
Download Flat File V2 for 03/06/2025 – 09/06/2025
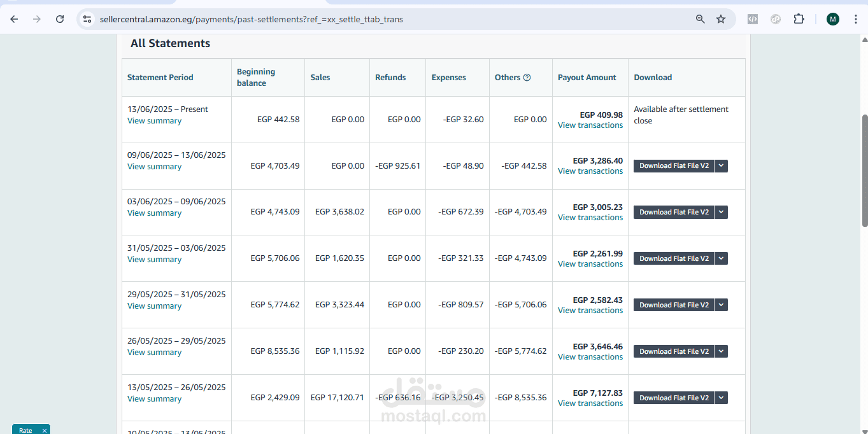coord(674,213)
